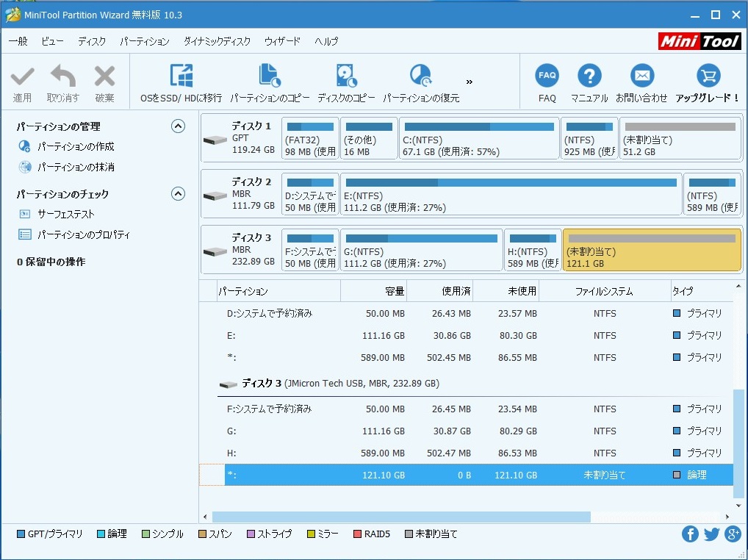Start パーティションの復元 recovery tool
The image size is (748, 560).
(x=420, y=76)
